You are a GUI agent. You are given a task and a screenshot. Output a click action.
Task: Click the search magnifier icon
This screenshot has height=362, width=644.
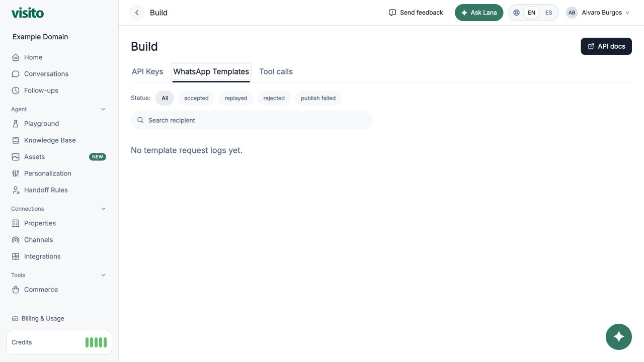pyautogui.click(x=141, y=120)
